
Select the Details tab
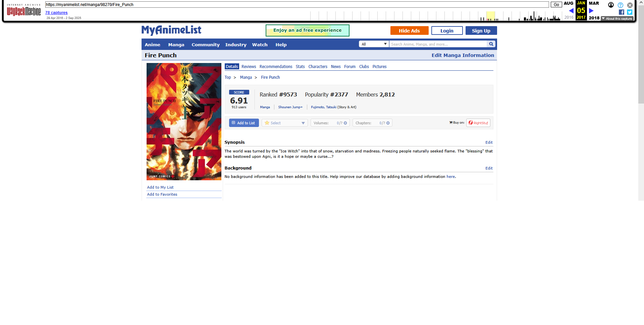tap(232, 67)
